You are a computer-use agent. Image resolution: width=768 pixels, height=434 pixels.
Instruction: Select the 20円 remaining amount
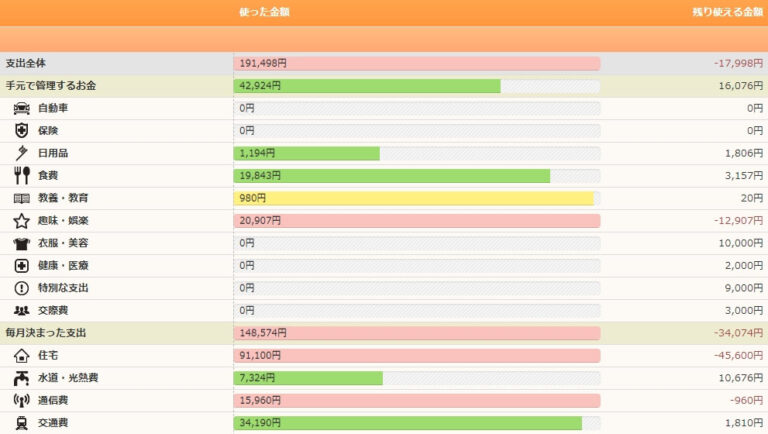752,198
